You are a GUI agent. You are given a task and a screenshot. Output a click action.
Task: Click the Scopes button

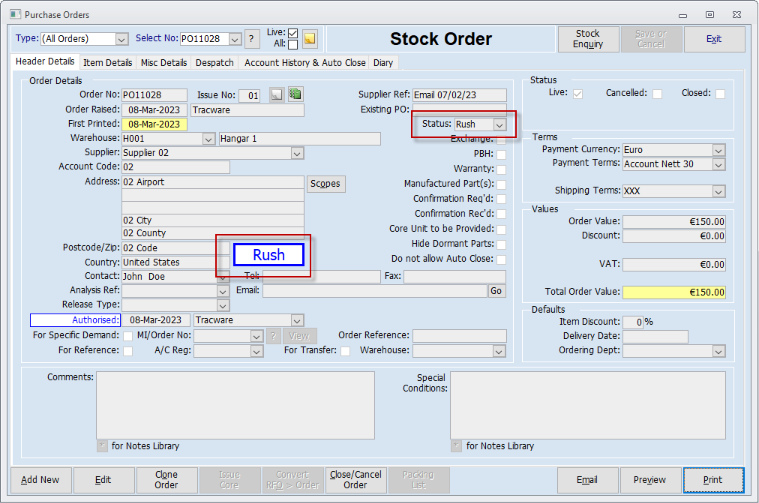325,184
